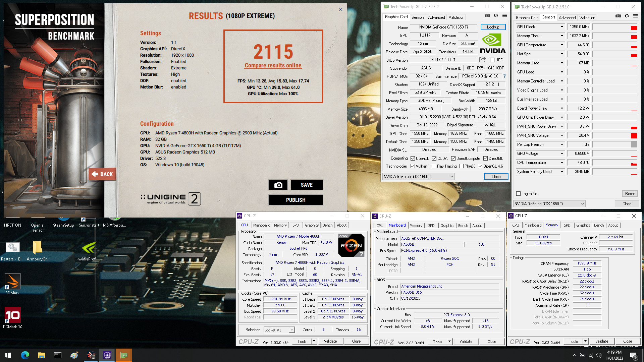Screen dimensions: 644x362
Task: Toggle the UEFI checkbox in GPU-Z
Action: (492, 60)
